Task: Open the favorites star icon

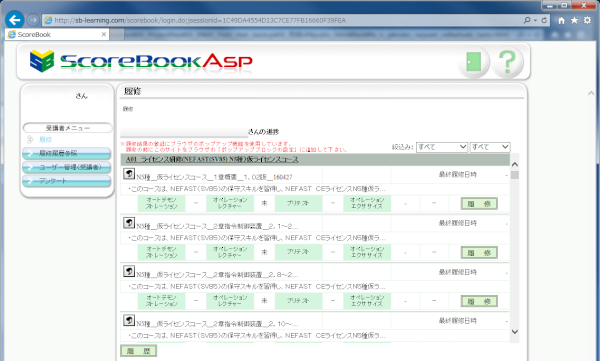Action: pyautogui.click(x=574, y=20)
